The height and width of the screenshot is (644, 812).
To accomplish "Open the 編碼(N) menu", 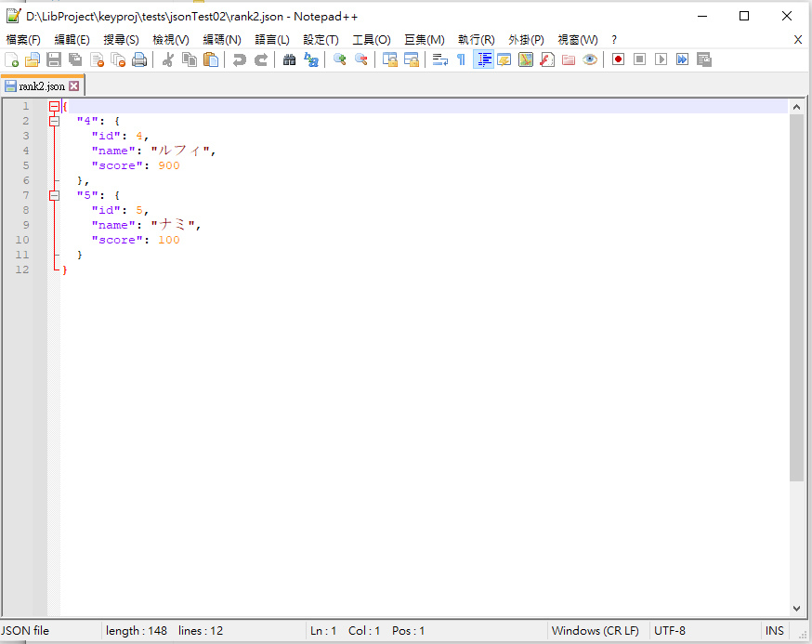I will 221,40.
